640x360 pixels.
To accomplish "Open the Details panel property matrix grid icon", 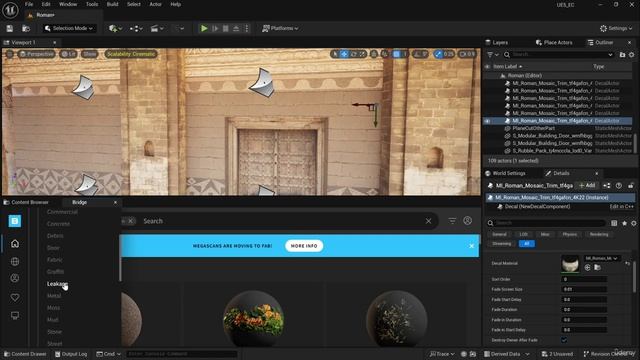I will point(614,223).
